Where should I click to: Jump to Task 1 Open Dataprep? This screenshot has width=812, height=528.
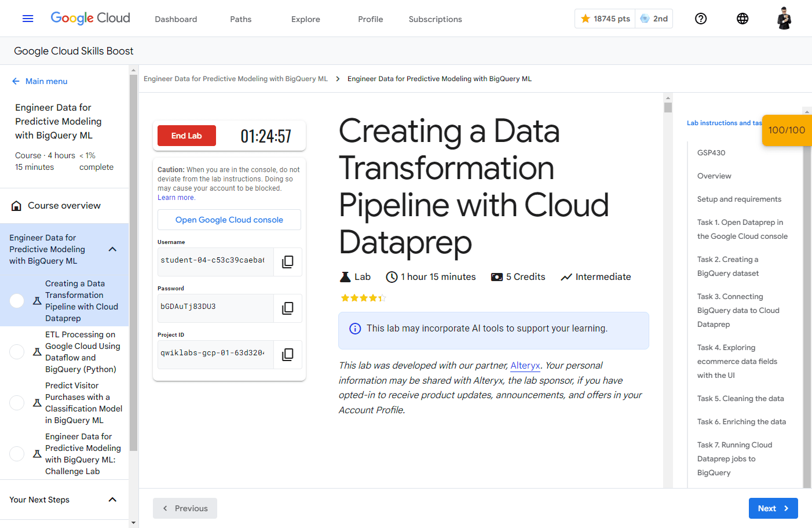pos(742,230)
